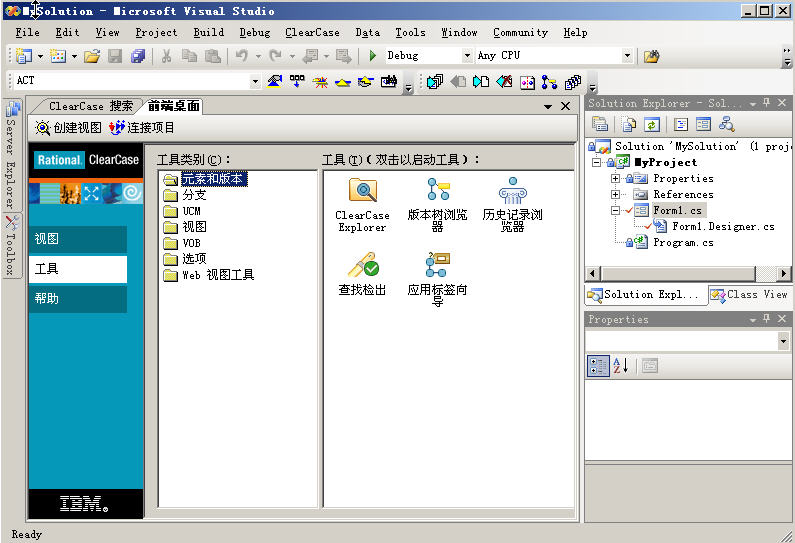Click the Open File folder icon
This screenshot has height=543, width=795.
point(92,56)
